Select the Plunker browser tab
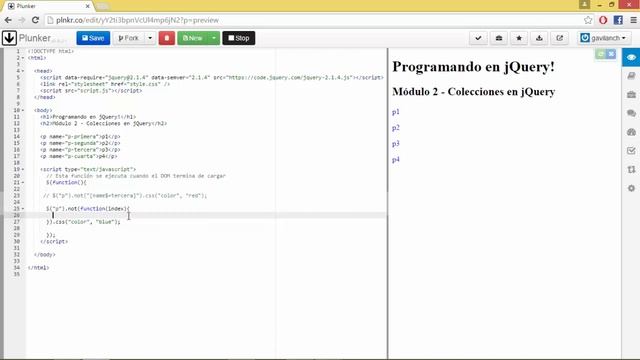The image size is (640, 360). (x=47, y=6)
